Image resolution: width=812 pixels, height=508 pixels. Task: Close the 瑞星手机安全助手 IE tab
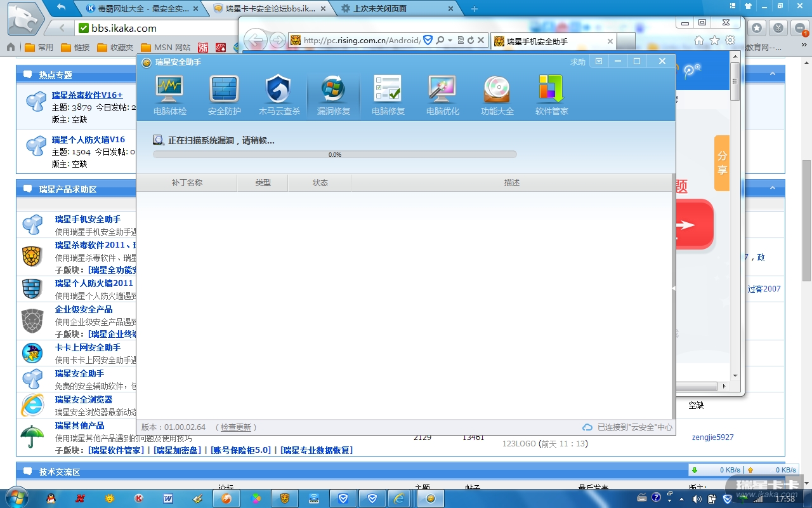coord(610,41)
